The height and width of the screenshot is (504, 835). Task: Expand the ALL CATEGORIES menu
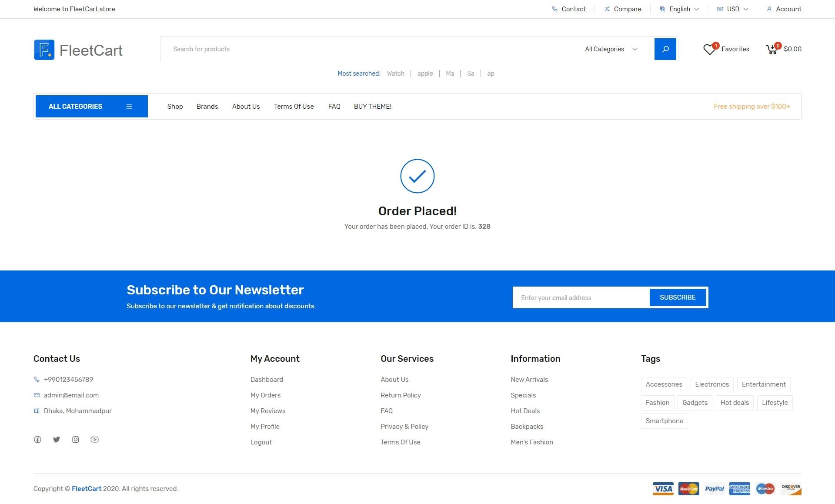pos(91,106)
